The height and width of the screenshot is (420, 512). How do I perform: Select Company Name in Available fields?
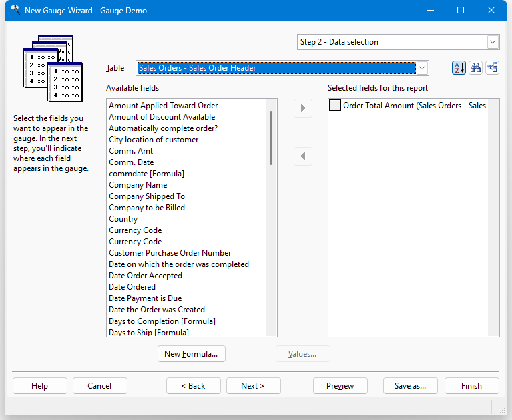click(138, 185)
